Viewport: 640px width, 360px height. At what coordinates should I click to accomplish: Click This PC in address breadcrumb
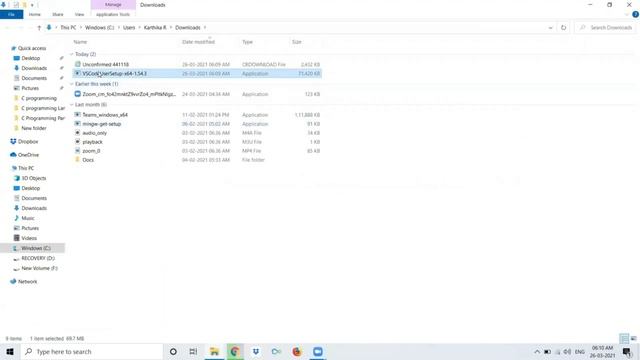click(68, 27)
